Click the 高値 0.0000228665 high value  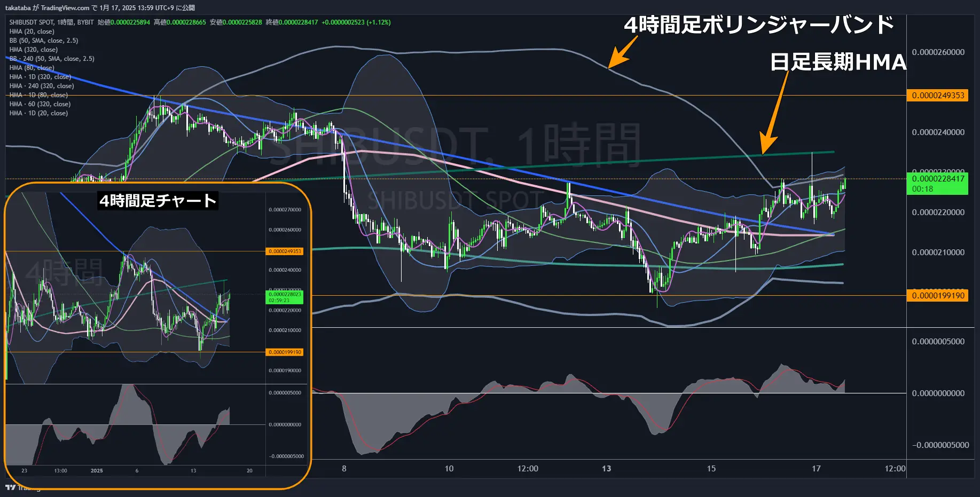click(180, 22)
